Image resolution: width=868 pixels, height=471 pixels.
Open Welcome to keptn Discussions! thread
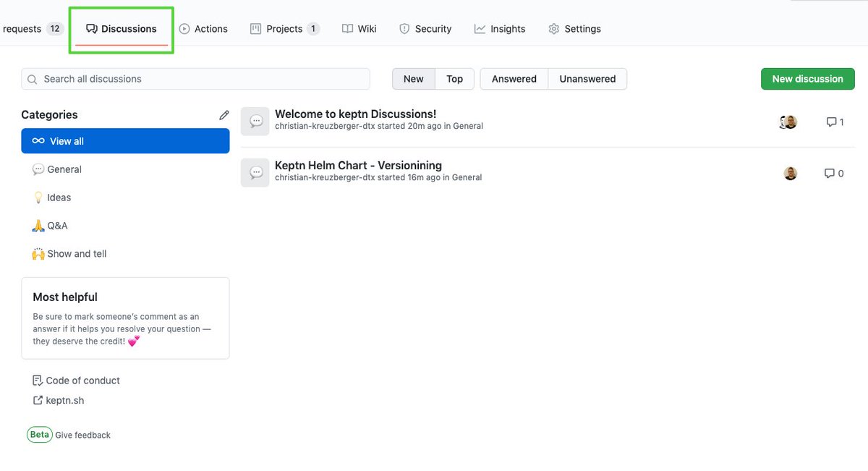click(x=355, y=114)
